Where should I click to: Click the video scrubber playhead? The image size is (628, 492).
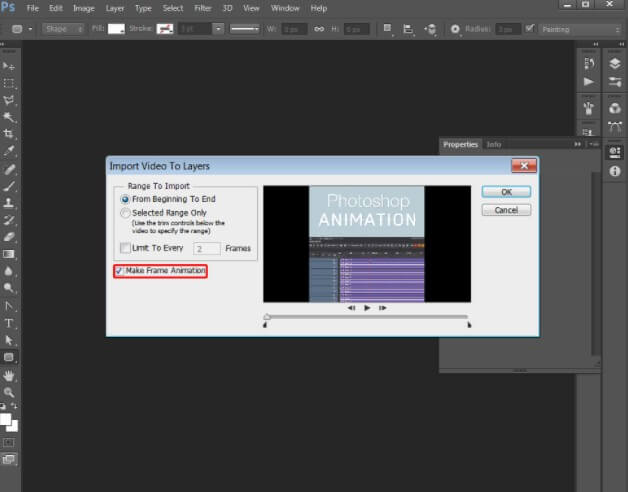[267, 317]
